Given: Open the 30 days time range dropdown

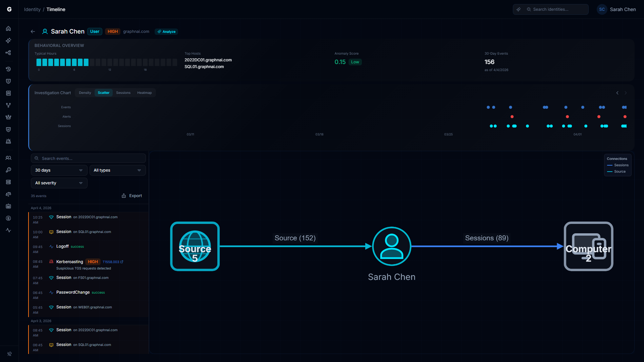Looking at the screenshot, I should pos(59,170).
